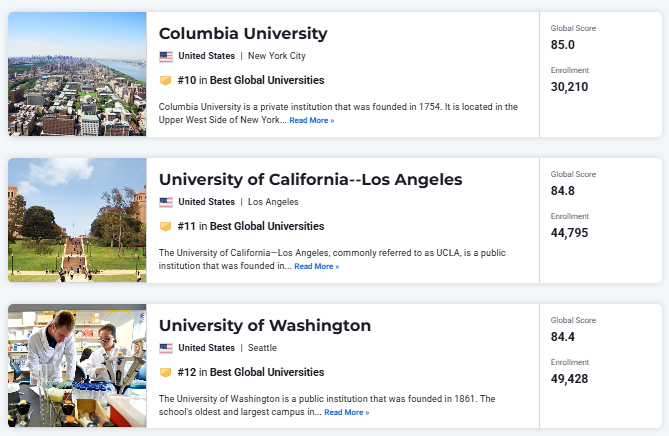Open the University of Washington heading
The image size is (669, 436).
click(x=265, y=325)
